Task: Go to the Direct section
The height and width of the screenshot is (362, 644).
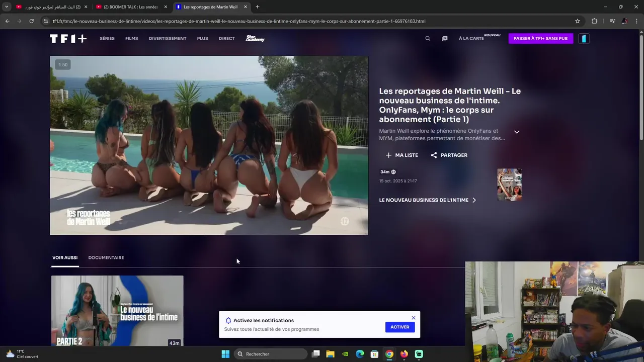Action: pyautogui.click(x=227, y=39)
